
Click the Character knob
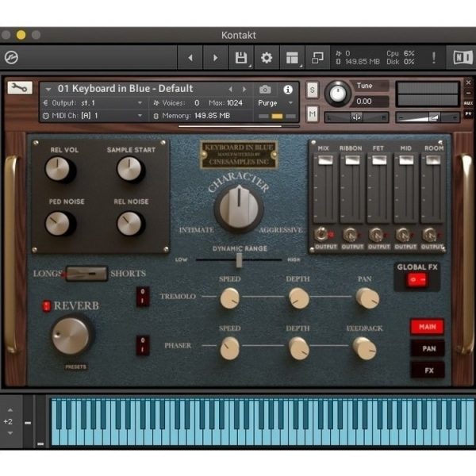(239, 208)
